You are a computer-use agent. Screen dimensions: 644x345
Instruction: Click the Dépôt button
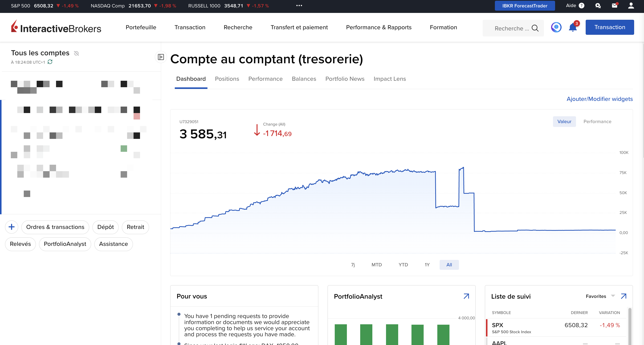pos(105,227)
